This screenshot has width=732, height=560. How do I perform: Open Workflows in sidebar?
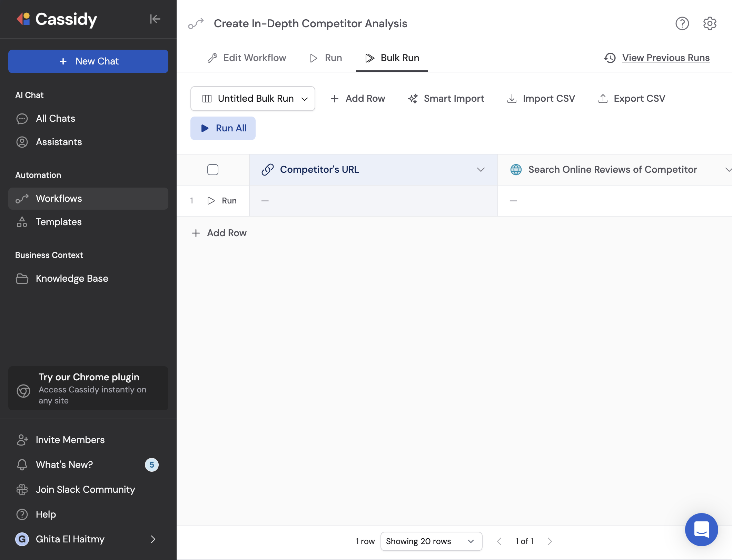pyautogui.click(x=88, y=199)
